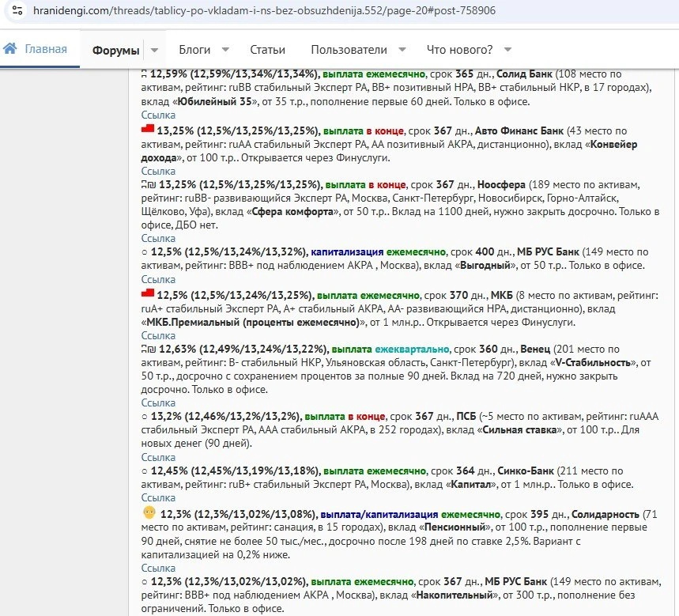Click the deposit name Капитал
This screenshot has width=679, height=616.
point(471,485)
